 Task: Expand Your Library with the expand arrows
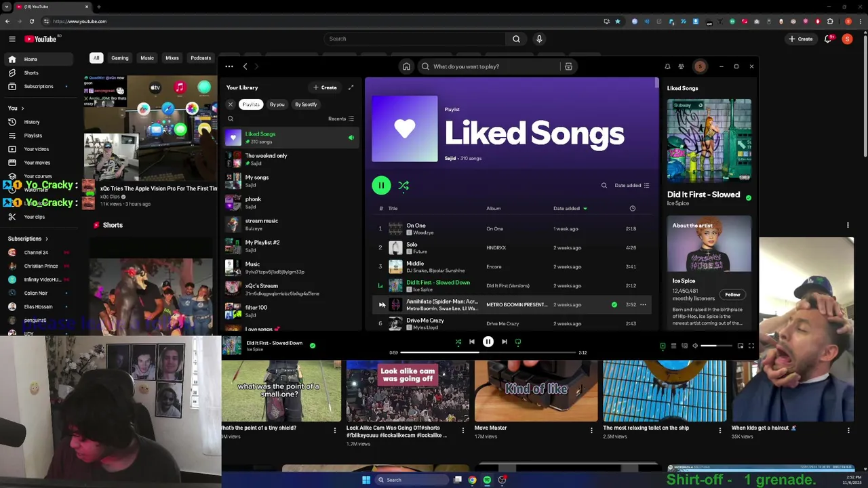pyautogui.click(x=351, y=87)
